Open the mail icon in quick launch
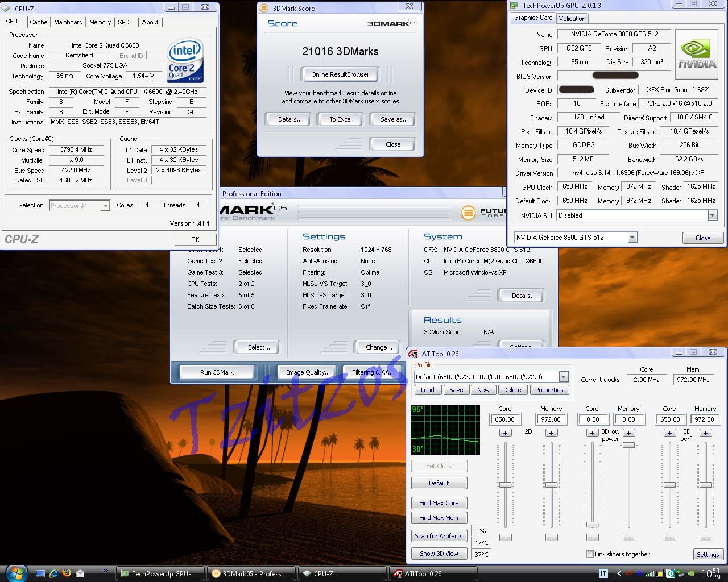Screen dimensions: 728x582 click(x=80, y=573)
